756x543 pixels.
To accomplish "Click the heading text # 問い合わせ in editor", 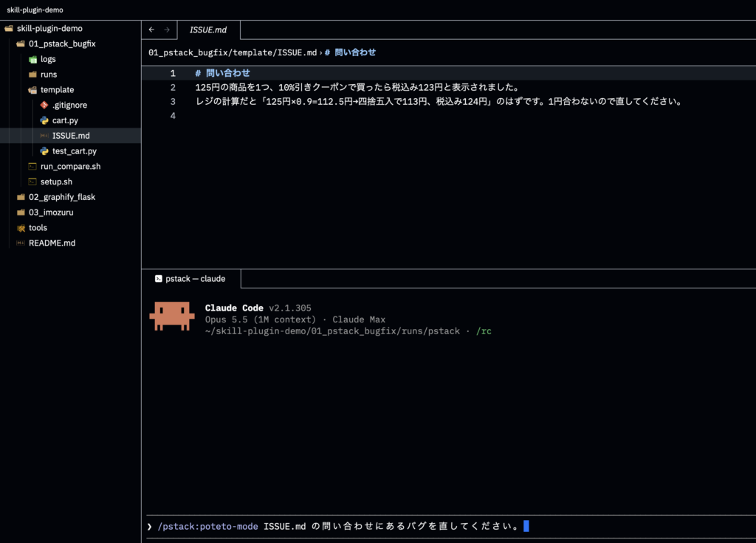I will [x=222, y=73].
